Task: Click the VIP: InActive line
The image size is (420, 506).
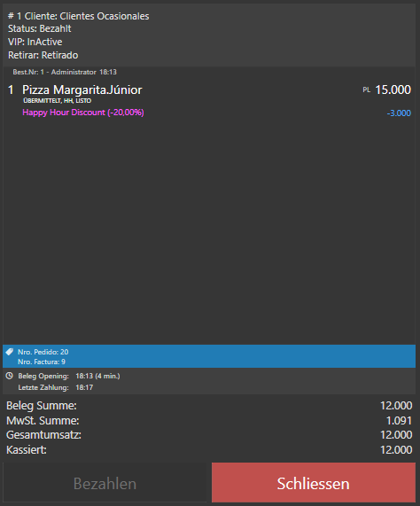Action: [35, 42]
